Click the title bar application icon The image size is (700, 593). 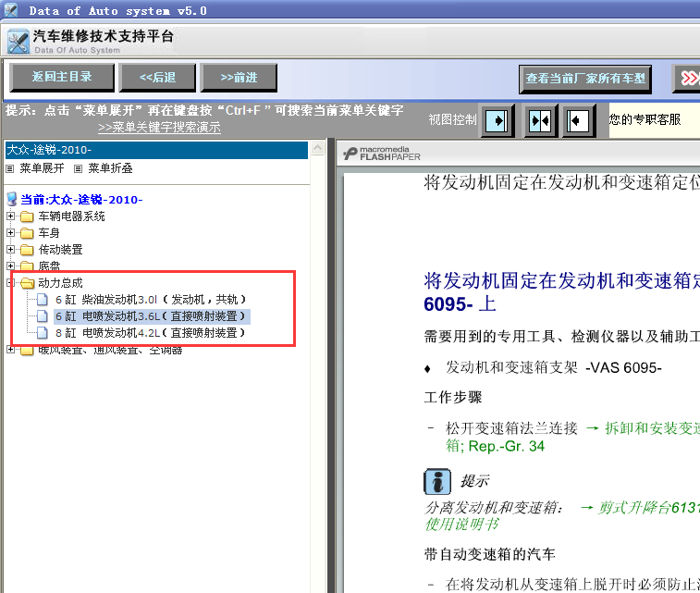coord(11,10)
